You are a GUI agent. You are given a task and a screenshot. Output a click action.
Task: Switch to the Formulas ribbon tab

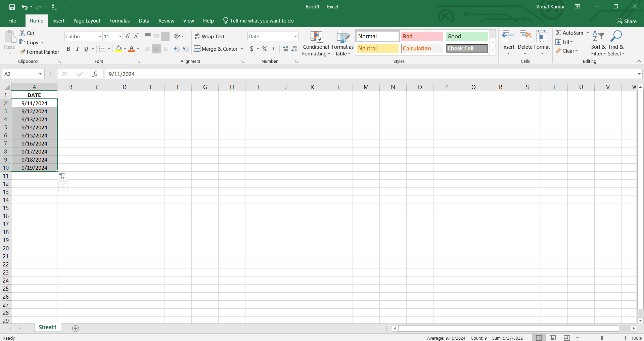pos(119,20)
